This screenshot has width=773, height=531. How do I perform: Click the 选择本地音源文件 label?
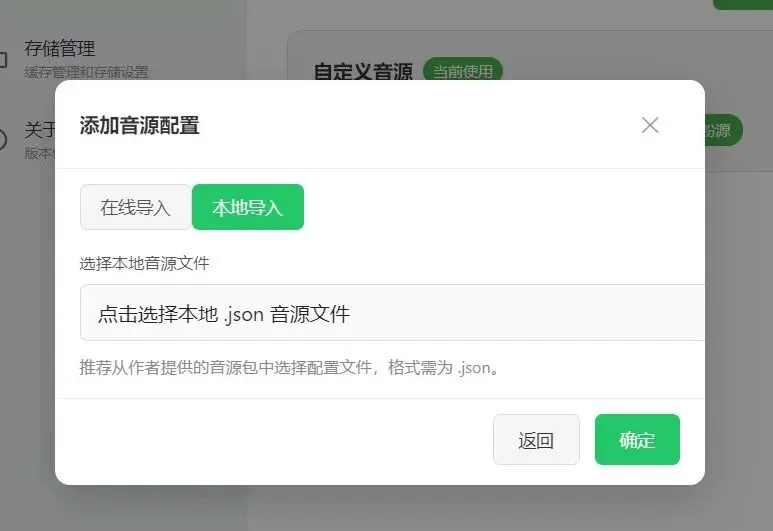[144, 263]
